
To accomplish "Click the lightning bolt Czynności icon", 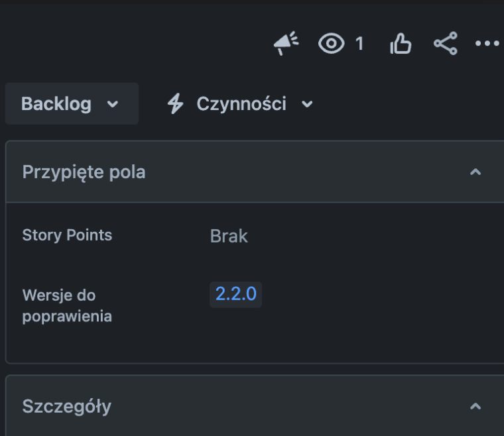I will [x=175, y=104].
